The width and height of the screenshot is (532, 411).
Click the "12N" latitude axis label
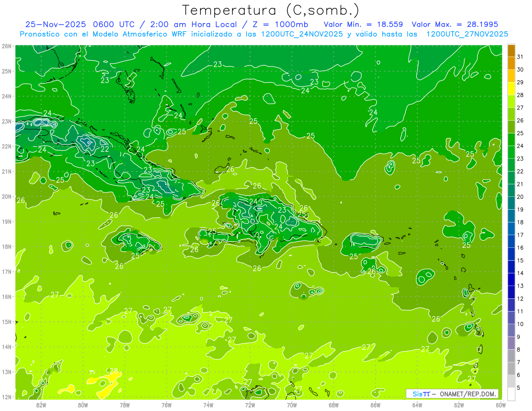(x=6, y=397)
